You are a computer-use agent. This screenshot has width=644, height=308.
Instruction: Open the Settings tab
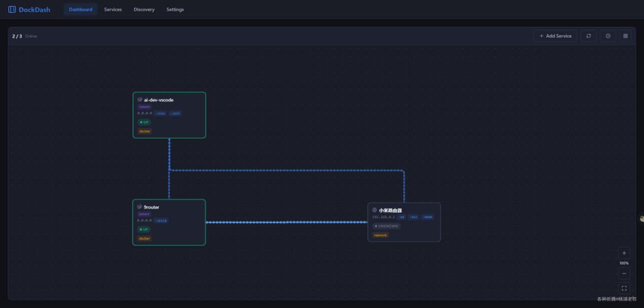[x=175, y=10]
